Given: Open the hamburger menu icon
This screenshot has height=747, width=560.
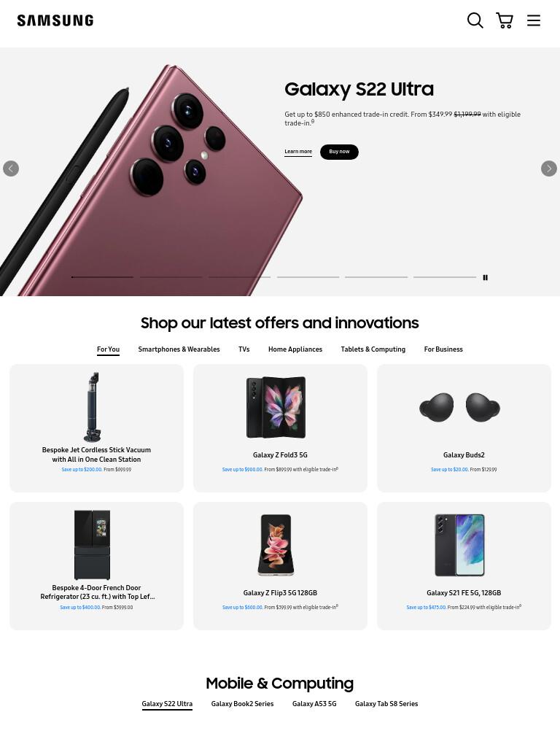Looking at the screenshot, I should point(533,20).
